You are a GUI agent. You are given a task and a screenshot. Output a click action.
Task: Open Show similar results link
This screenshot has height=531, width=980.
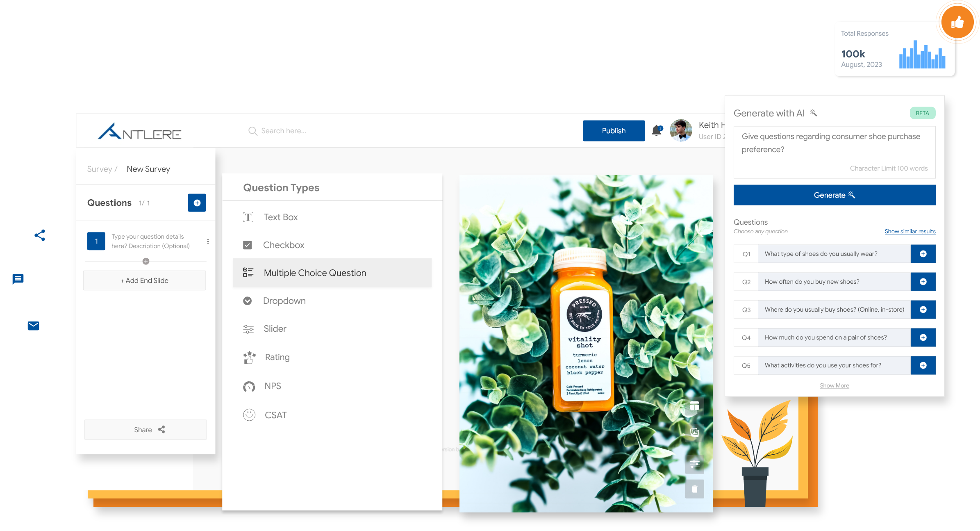pyautogui.click(x=910, y=231)
